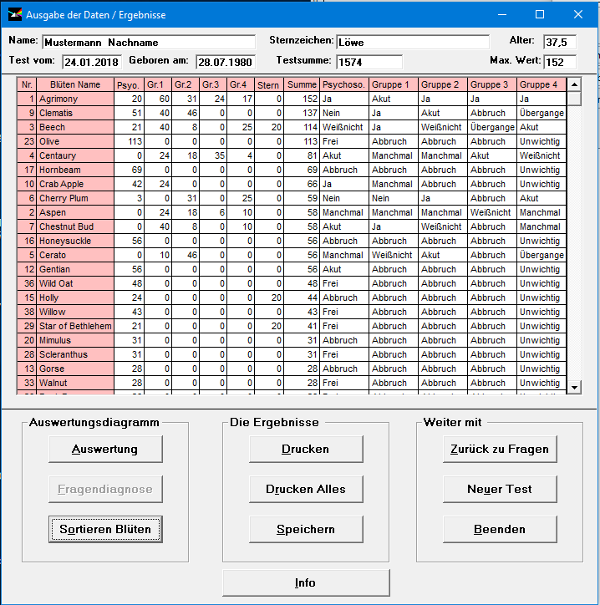Select the Cherry Plum row name
Screen dimensions: 600x605
point(76,198)
